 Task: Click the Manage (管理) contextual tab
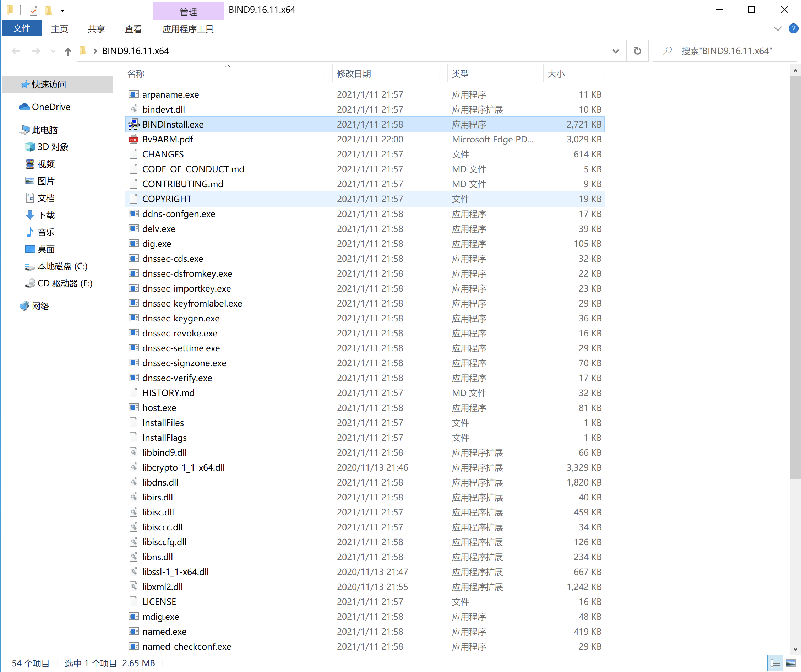(189, 11)
